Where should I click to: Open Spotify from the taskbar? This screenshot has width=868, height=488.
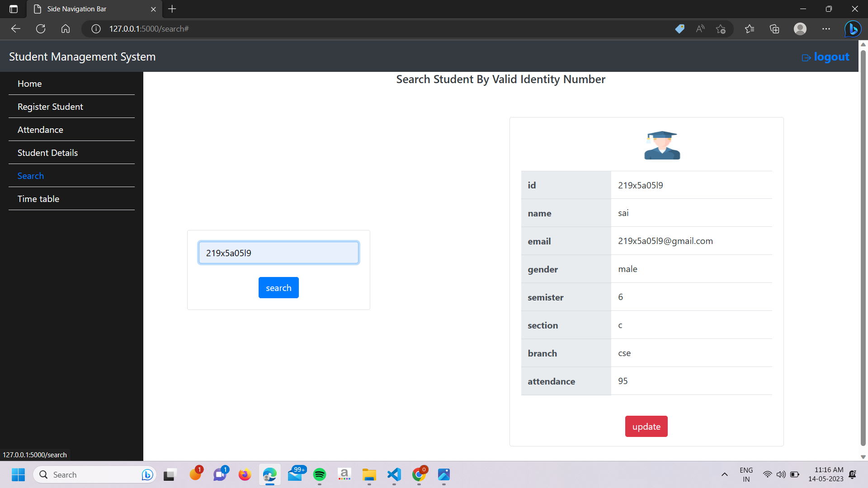320,475
